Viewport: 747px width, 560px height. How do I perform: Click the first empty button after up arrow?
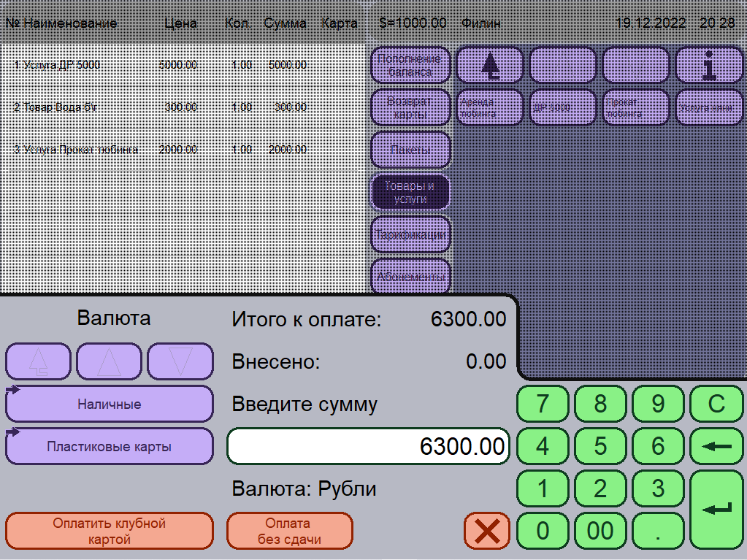click(x=563, y=65)
